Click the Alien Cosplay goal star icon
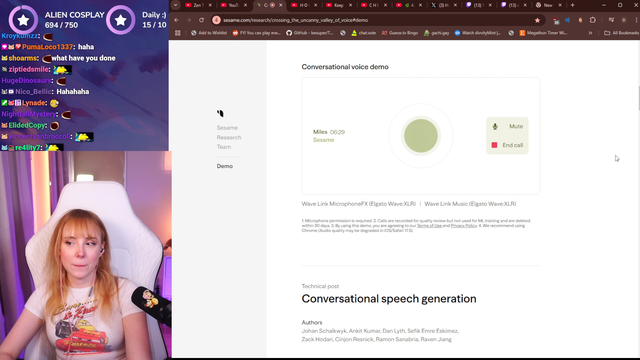Image resolution: width=640 pixels, height=360 pixels. click(23, 20)
